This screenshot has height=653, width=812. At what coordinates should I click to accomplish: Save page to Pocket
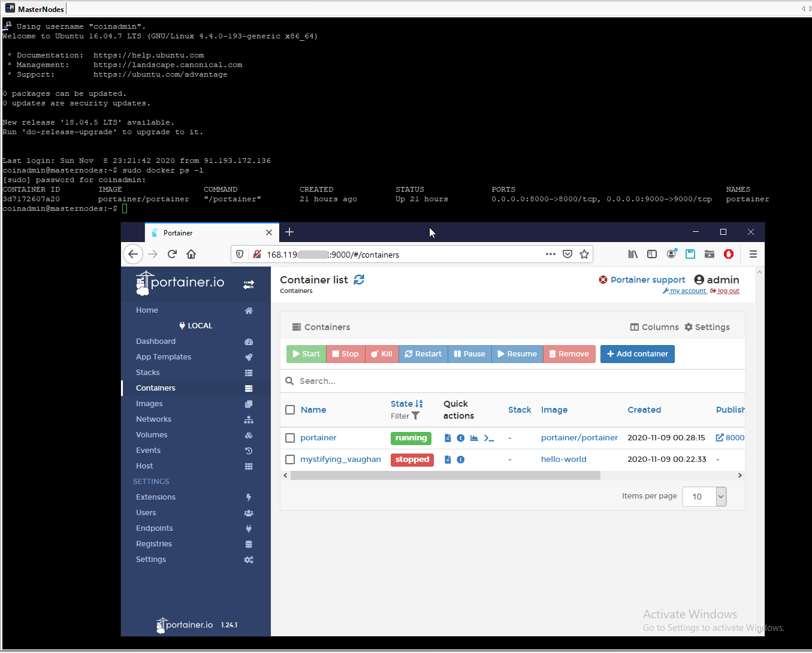[568, 254]
